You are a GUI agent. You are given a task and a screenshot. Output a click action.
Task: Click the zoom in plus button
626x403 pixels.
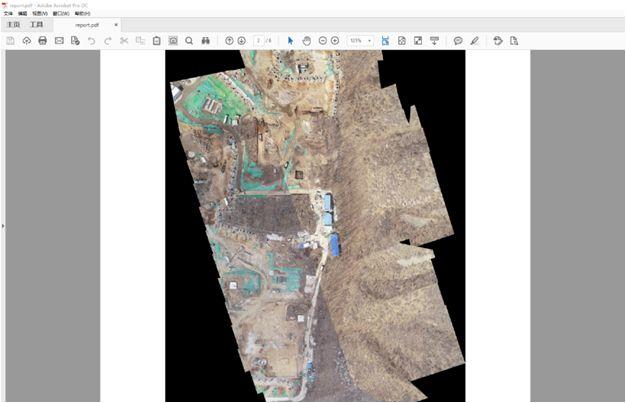335,40
